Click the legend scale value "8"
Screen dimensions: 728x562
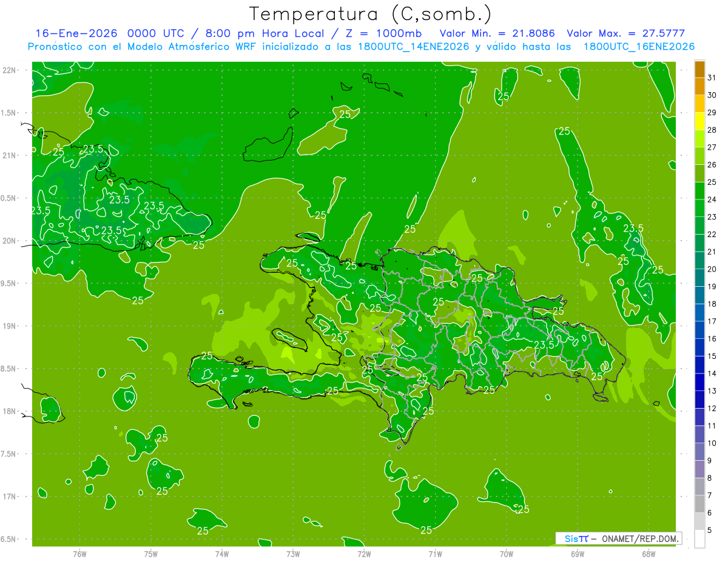pyautogui.click(x=710, y=478)
